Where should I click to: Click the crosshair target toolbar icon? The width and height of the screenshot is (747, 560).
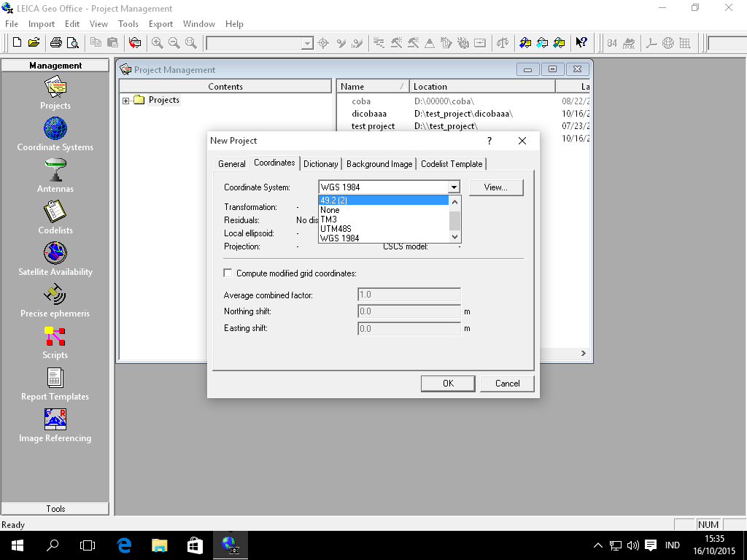click(x=323, y=43)
